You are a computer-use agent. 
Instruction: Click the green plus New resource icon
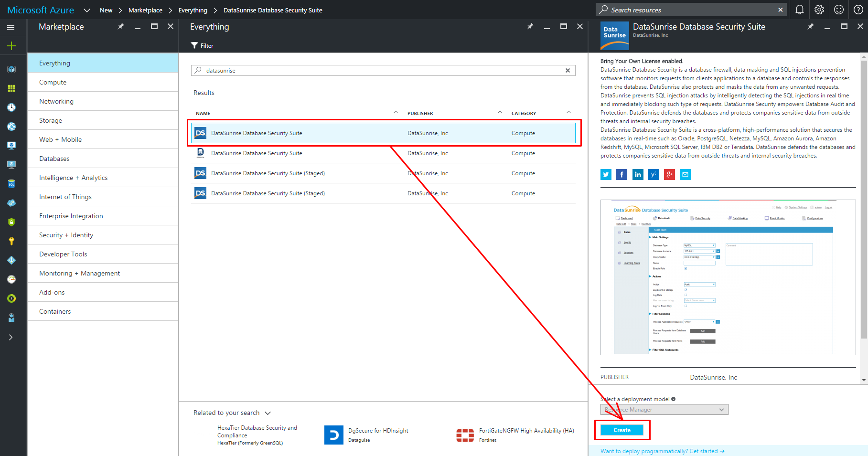tap(11, 46)
